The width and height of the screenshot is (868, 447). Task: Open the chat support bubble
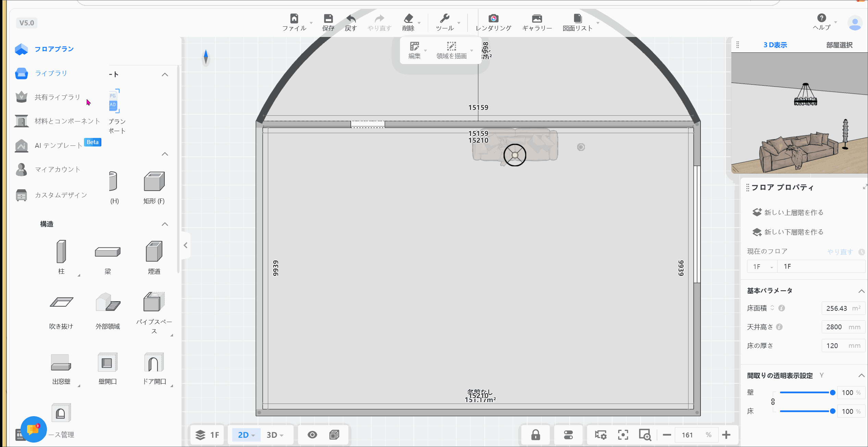34,429
